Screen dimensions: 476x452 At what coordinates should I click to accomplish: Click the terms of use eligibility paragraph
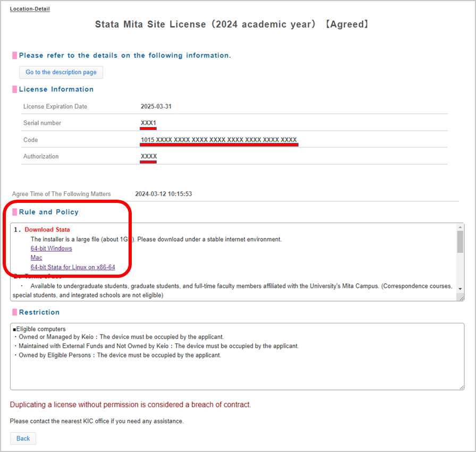point(233,291)
